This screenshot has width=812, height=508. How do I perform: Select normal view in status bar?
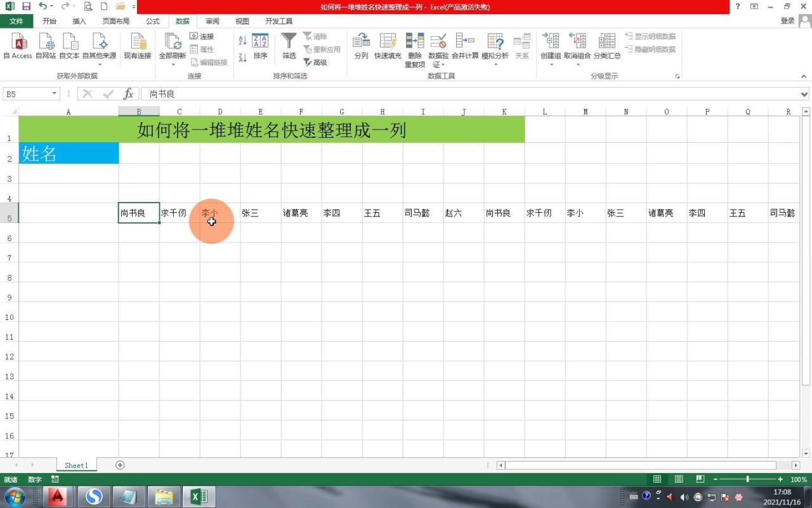coord(657,479)
